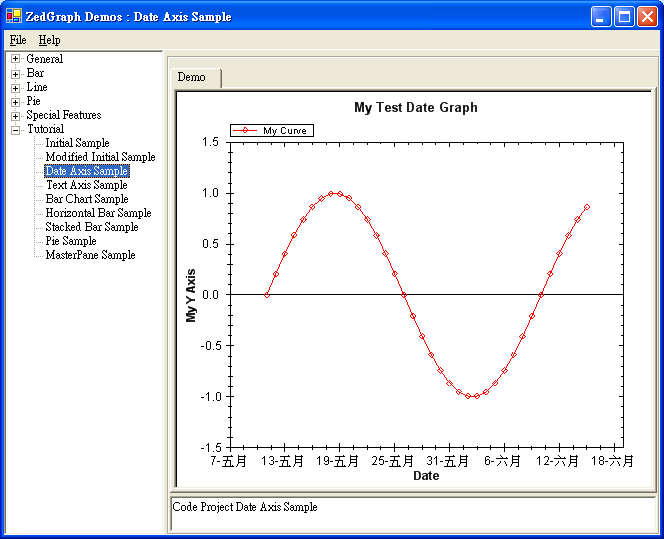
Task: Expand the Line tree node
Action: click(15, 88)
